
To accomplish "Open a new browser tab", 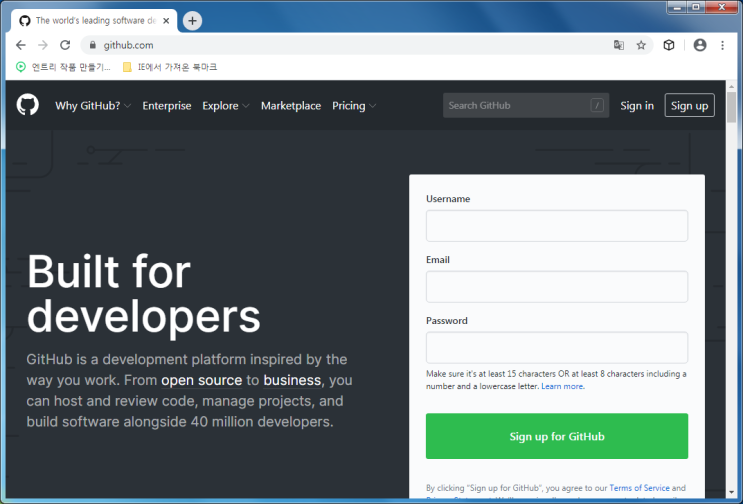I will [x=192, y=20].
